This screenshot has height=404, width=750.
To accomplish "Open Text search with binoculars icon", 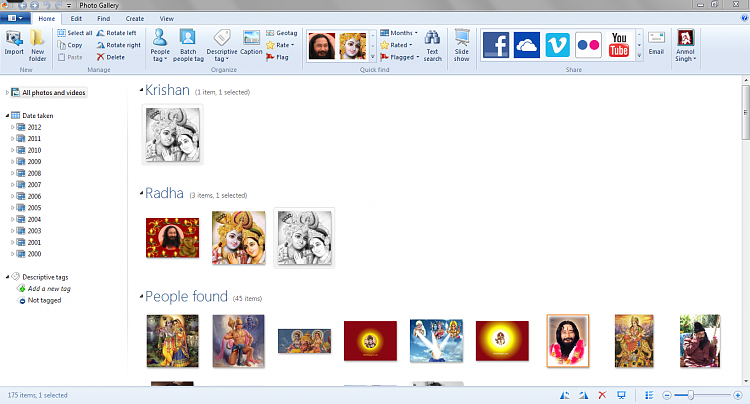I will (432, 45).
